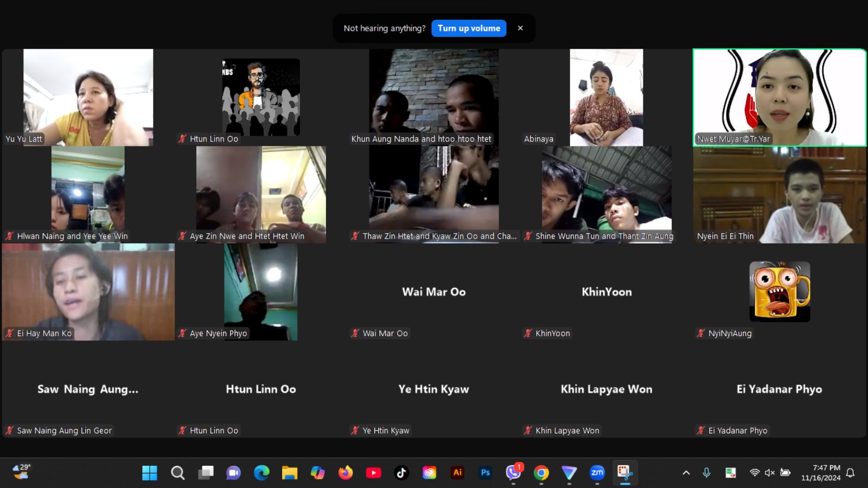The height and width of the screenshot is (488, 868).
Task: Launch Photoshop from the taskbar
Action: (486, 473)
